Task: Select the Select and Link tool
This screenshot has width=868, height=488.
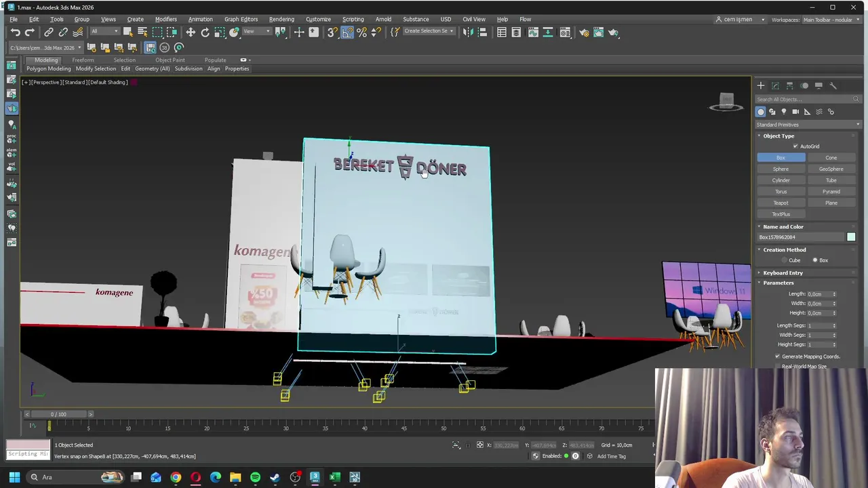Action: 49,33
